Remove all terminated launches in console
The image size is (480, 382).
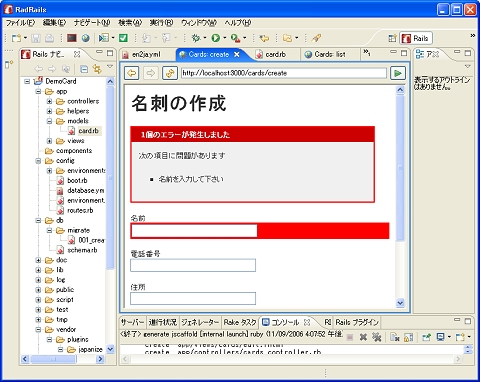tap(377, 337)
